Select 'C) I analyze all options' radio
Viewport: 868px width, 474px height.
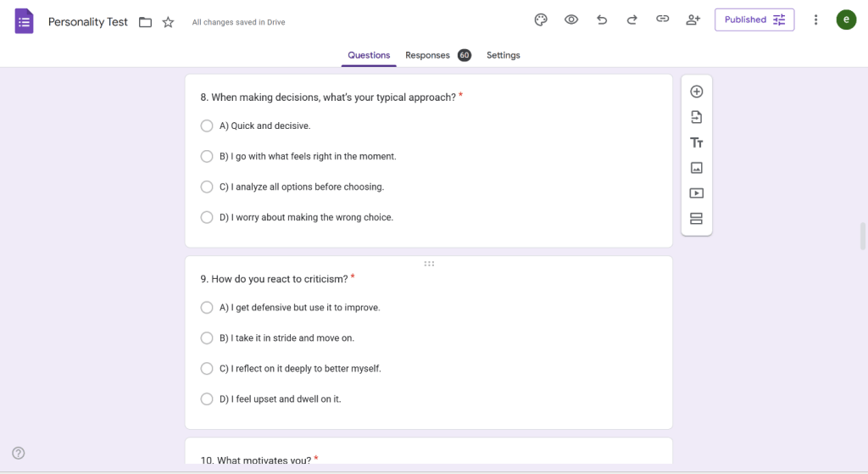(207, 187)
